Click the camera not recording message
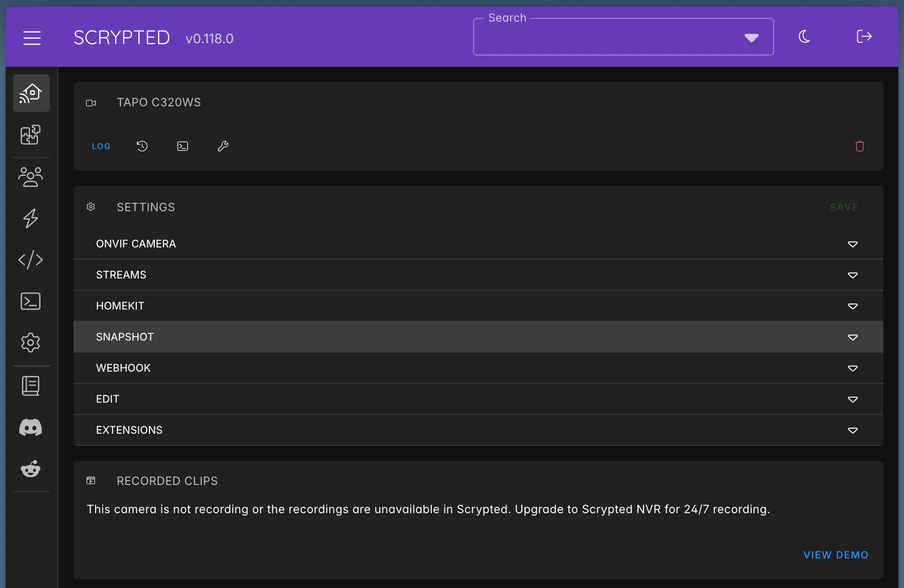904x588 pixels. click(428, 509)
